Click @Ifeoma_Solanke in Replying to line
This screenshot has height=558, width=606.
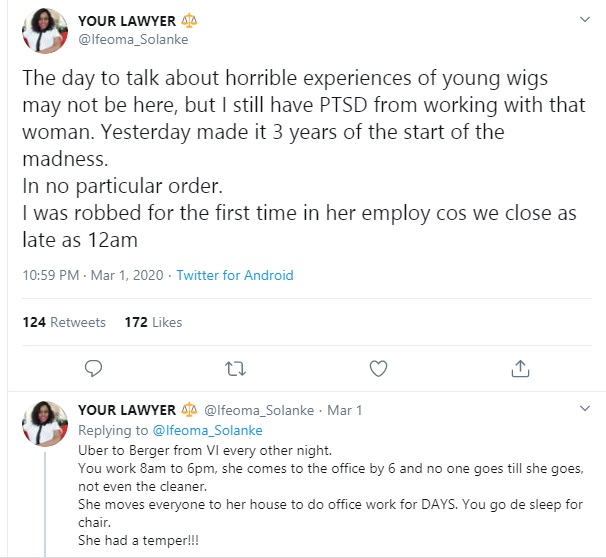[x=207, y=430]
